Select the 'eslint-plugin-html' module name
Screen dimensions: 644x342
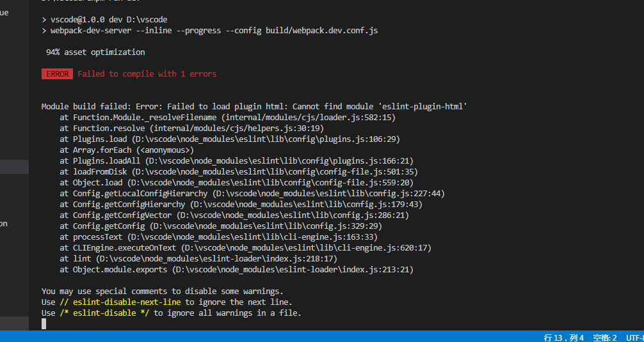click(x=423, y=107)
